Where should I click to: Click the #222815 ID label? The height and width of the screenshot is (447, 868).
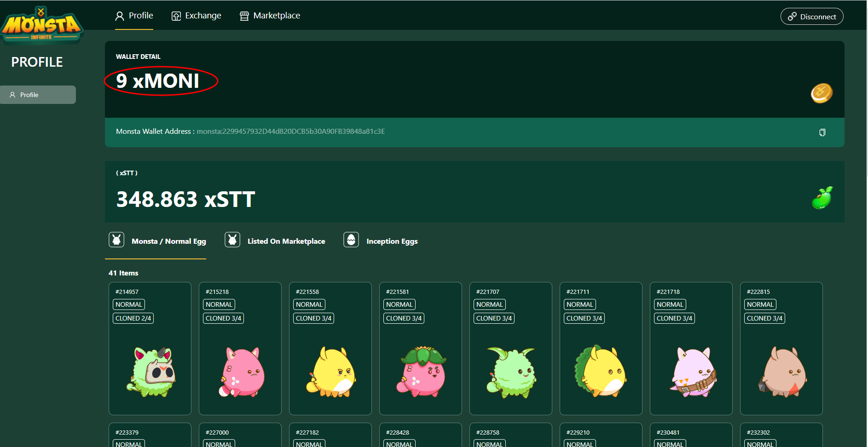pos(758,292)
